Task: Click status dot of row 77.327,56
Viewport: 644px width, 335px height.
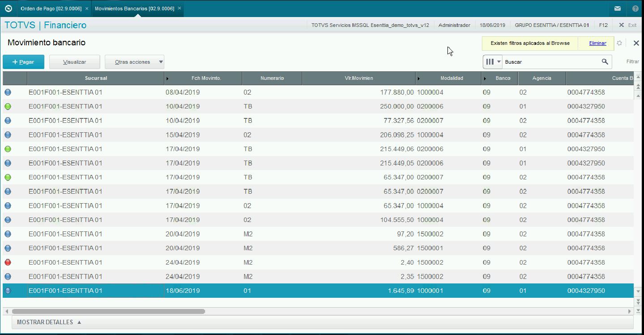Action: (8, 121)
